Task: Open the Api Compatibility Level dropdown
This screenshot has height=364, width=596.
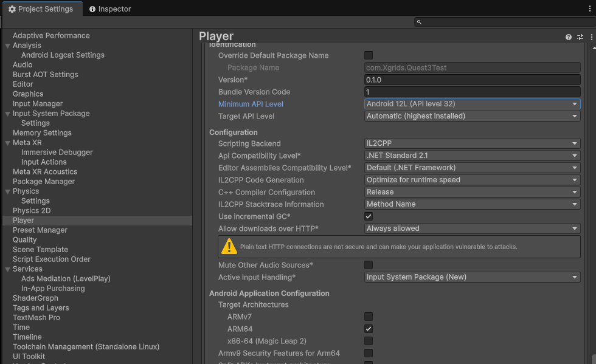Action: click(x=472, y=156)
